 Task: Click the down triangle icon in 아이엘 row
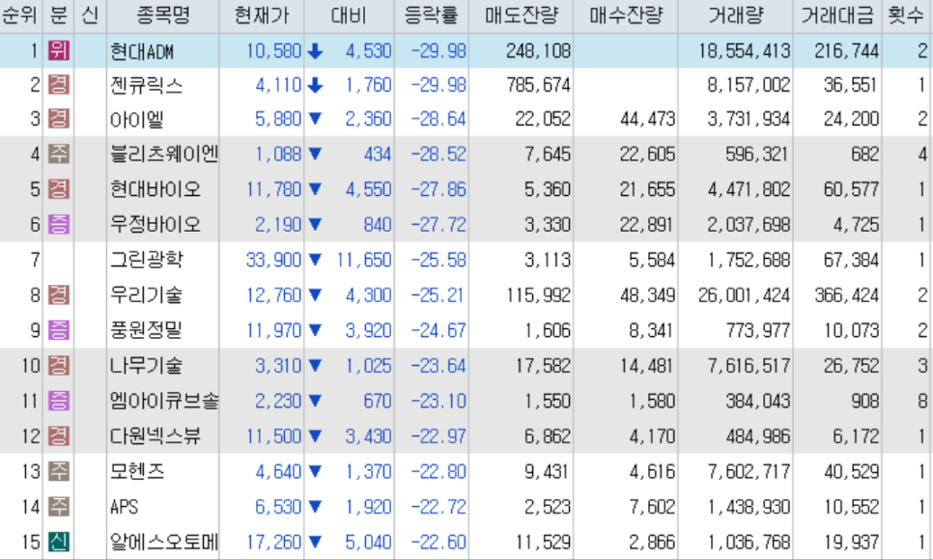pos(315,119)
